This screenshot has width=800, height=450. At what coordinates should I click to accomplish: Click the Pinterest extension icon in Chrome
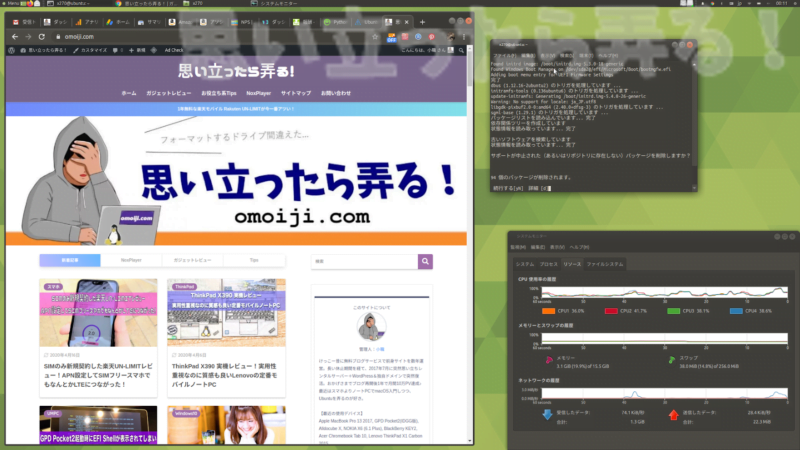(x=432, y=37)
